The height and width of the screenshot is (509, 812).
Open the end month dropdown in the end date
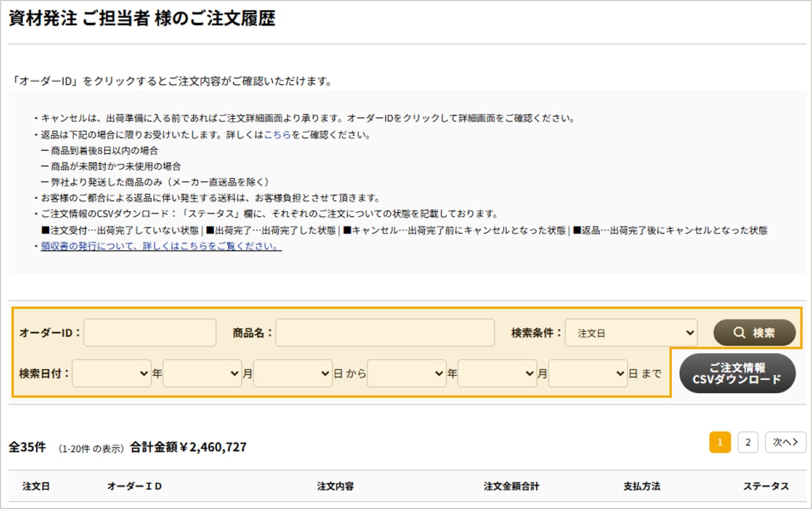(x=497, y=373)
